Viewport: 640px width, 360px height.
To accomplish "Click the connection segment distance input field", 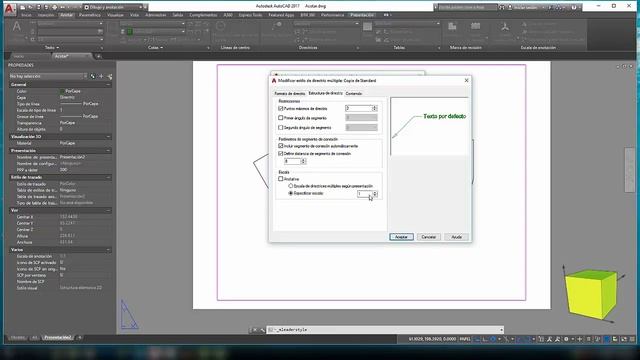I will (x=292, y=161).
